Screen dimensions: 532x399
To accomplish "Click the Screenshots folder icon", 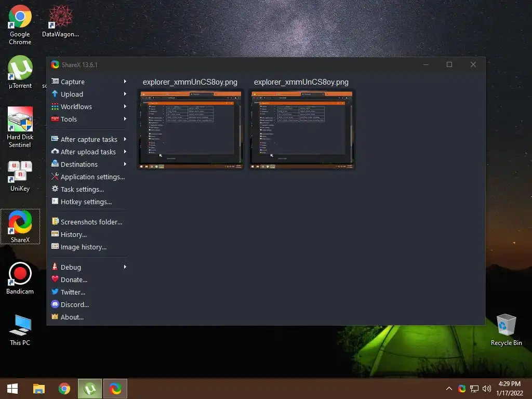I will click(x=55, y=221).
